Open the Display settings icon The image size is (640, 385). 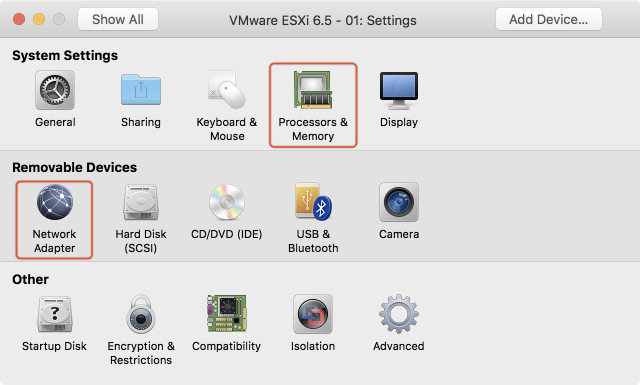[399, 90]
